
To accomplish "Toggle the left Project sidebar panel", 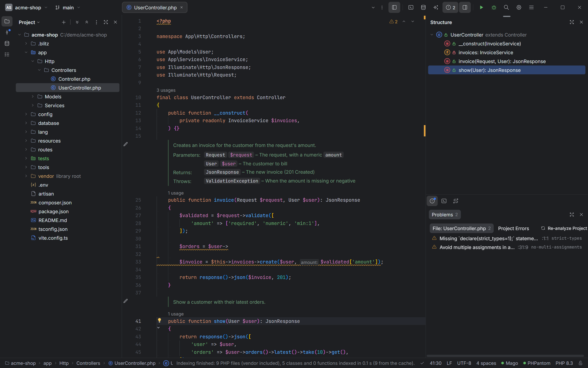I will tap(394, 7).
